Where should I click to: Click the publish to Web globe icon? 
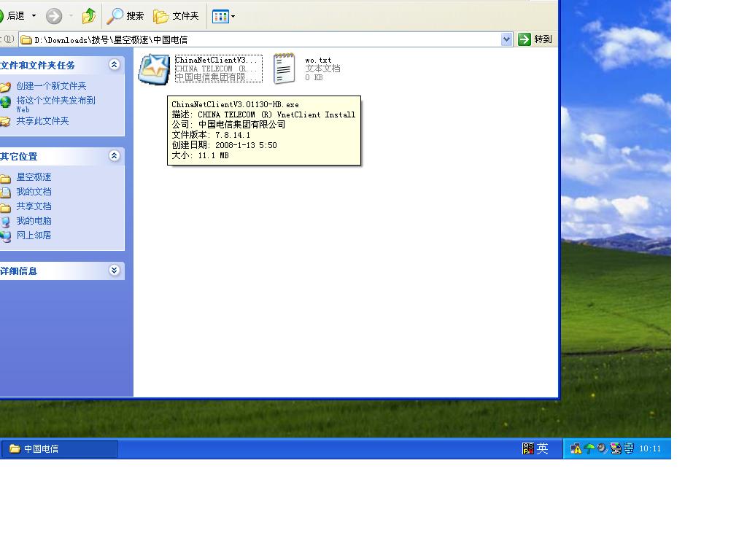click(5, 102)
